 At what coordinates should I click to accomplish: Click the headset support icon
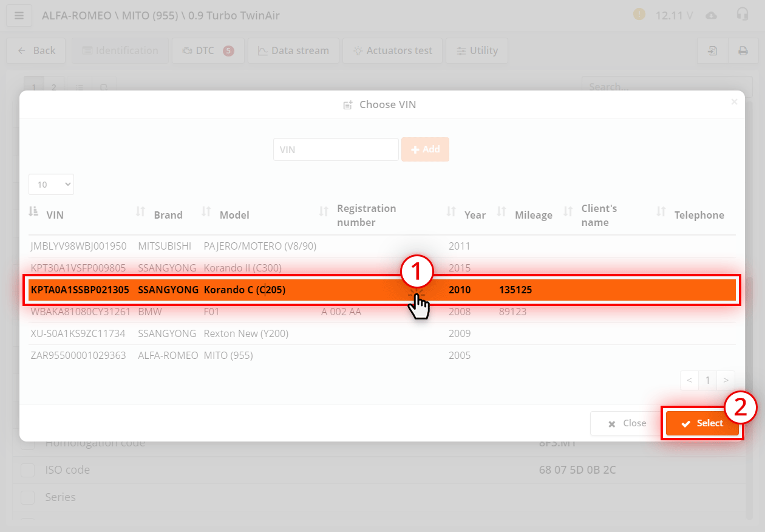pyautogui.click(x=743, y=15)
